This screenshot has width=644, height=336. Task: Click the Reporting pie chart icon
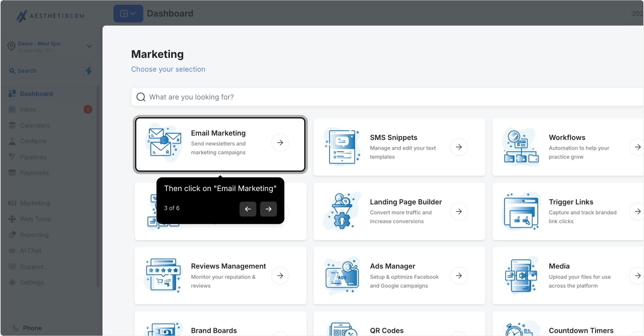[x=12, y=235]
